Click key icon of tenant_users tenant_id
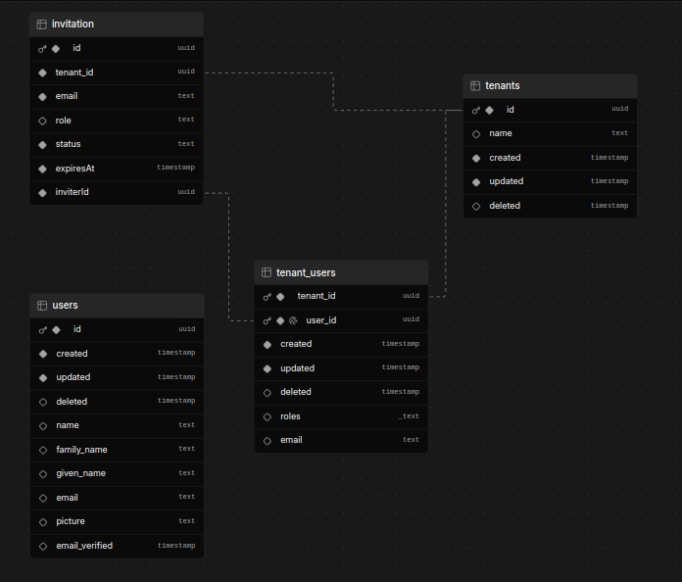682x582 pixels. click(267, 297)
